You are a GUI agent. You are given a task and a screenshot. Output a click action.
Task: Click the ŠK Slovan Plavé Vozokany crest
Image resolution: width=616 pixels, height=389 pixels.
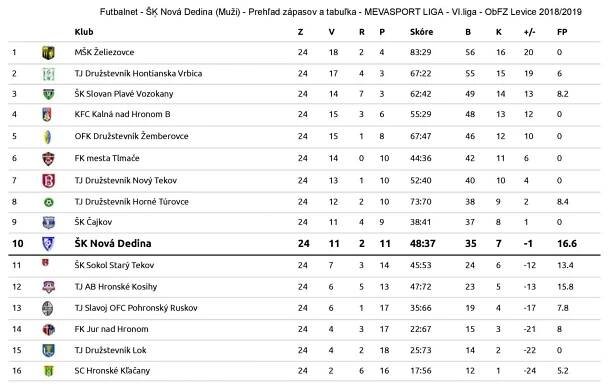point(48,94)
